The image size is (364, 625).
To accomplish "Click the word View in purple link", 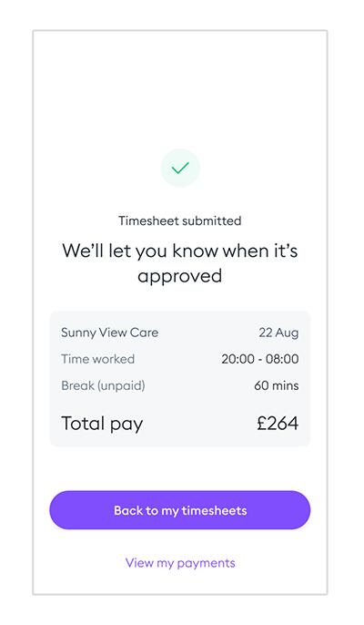I will 139,563.
